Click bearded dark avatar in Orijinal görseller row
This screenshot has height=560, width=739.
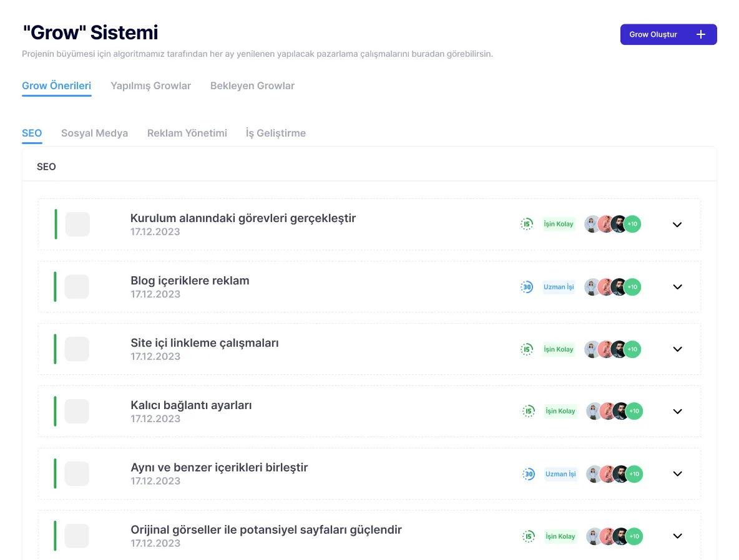[x=620, y=536]
